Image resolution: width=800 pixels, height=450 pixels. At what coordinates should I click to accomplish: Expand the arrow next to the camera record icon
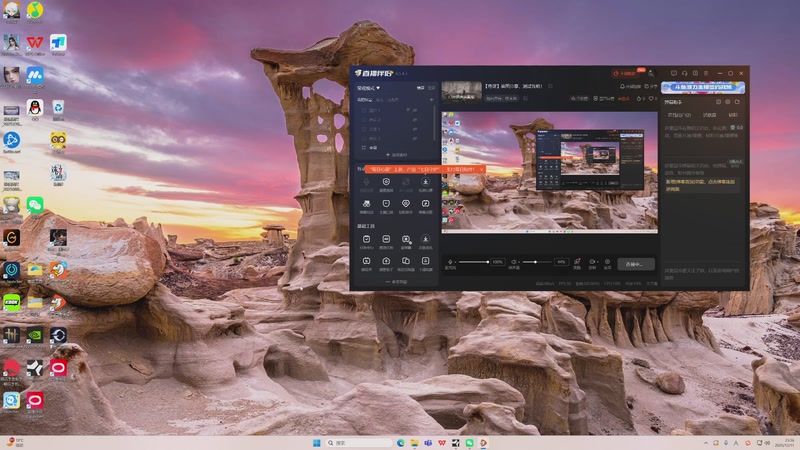pos(597,262)
